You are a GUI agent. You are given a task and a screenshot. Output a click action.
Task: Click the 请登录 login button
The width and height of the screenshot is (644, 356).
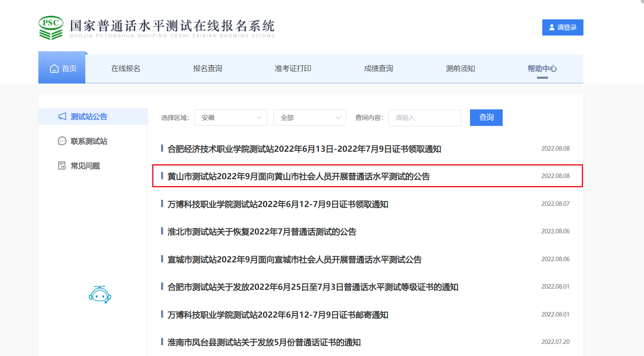[563, 27]
